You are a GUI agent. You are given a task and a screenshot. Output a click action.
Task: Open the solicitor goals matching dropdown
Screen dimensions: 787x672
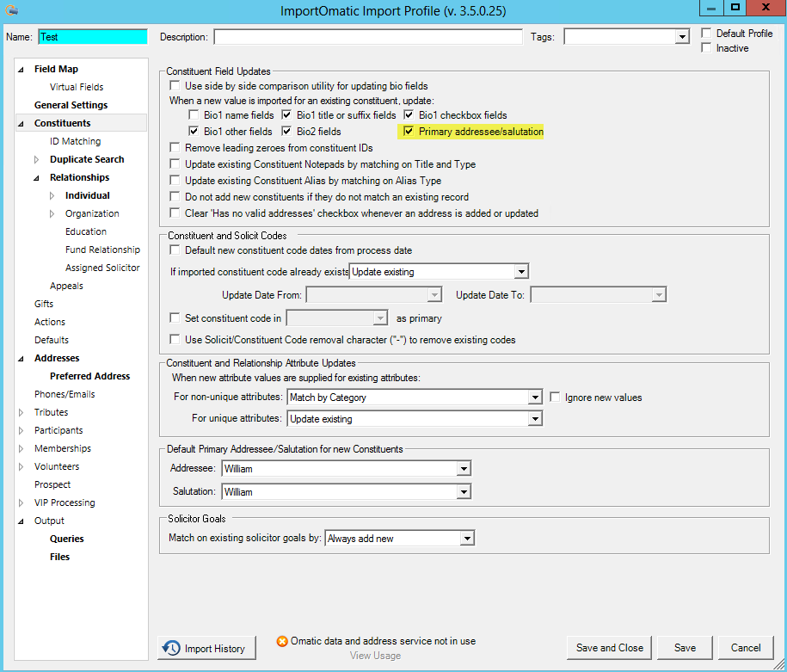465,537
